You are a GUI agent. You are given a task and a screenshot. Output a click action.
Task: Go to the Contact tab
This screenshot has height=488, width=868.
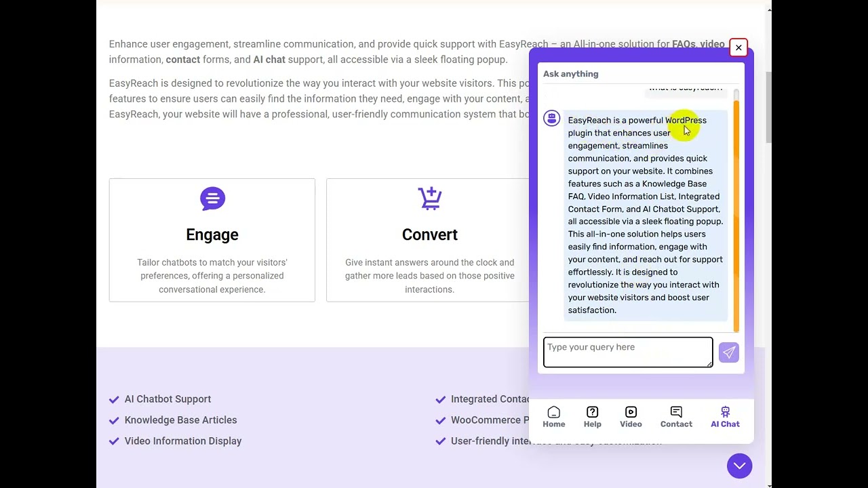click(x=676, y=417)
